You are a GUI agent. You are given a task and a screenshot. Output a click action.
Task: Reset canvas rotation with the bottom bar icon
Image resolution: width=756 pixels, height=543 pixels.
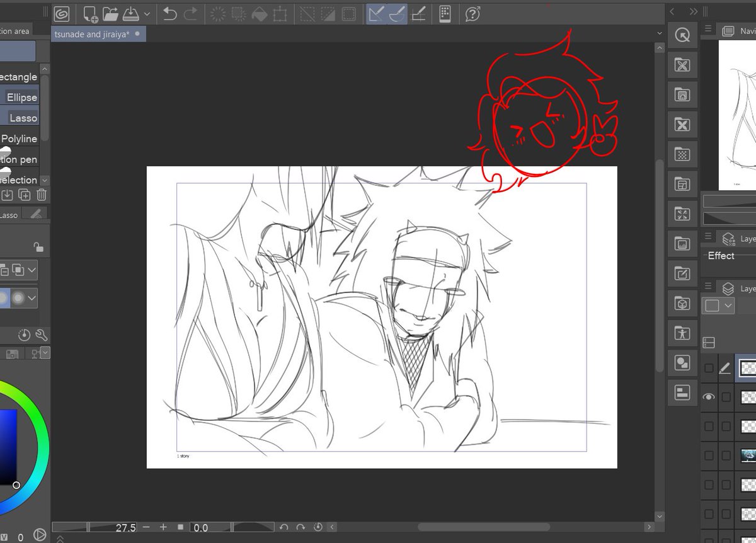[x=318, y=527]
